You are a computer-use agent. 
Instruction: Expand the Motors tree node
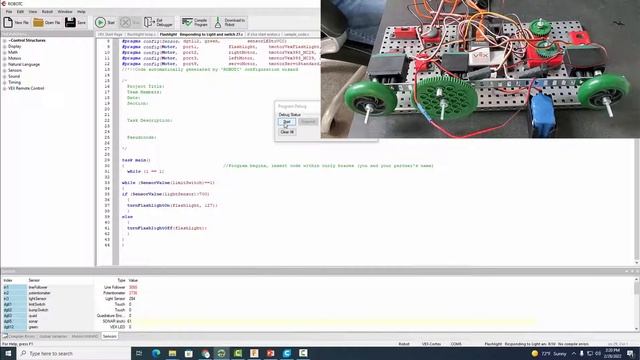[x=4, y=58]
